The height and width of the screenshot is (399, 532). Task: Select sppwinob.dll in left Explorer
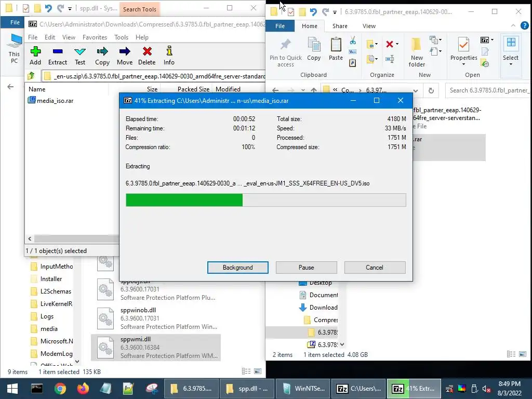(x=156, y=318)
